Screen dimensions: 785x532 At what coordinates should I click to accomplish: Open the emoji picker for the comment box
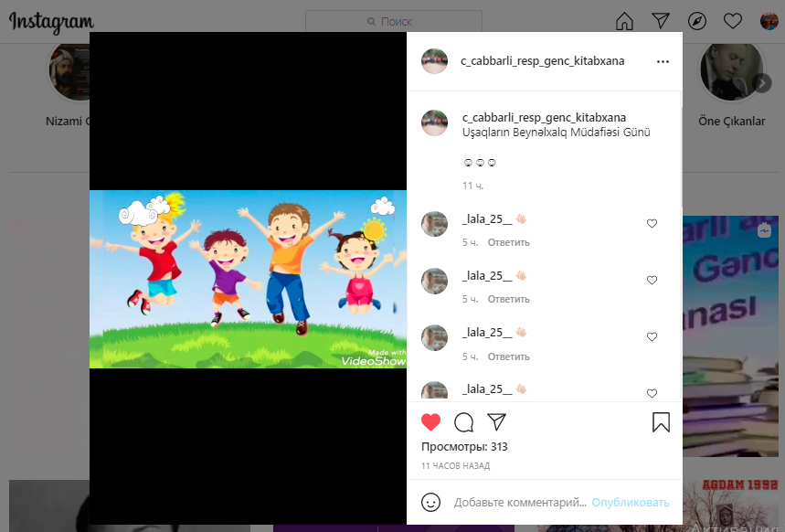coord(430,502)
